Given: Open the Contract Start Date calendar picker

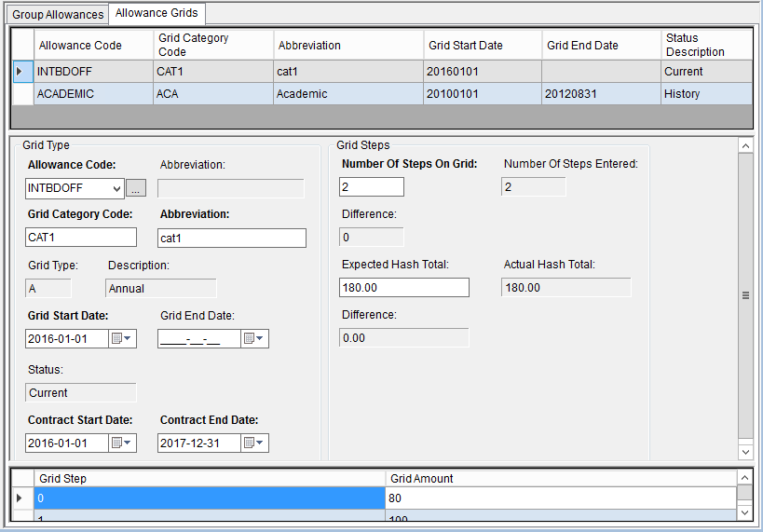Looking at the screenshot, I should pyautogui.click(x=123, y=443).
